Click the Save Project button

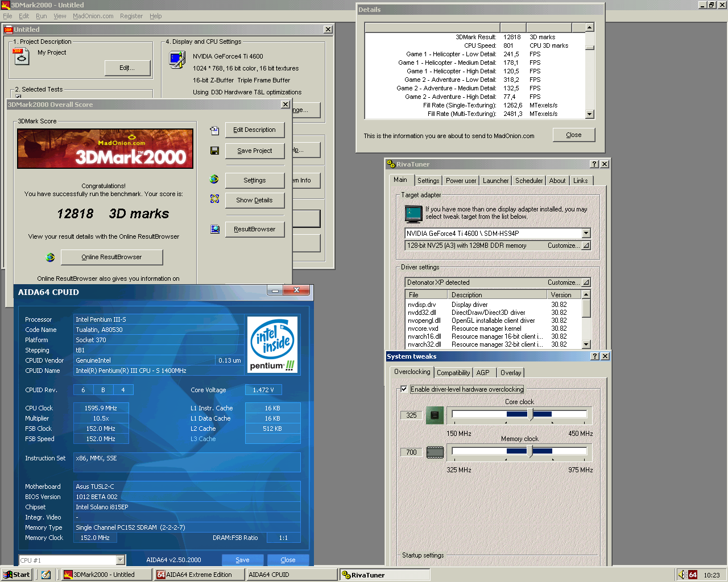click(x=255, y=151)
